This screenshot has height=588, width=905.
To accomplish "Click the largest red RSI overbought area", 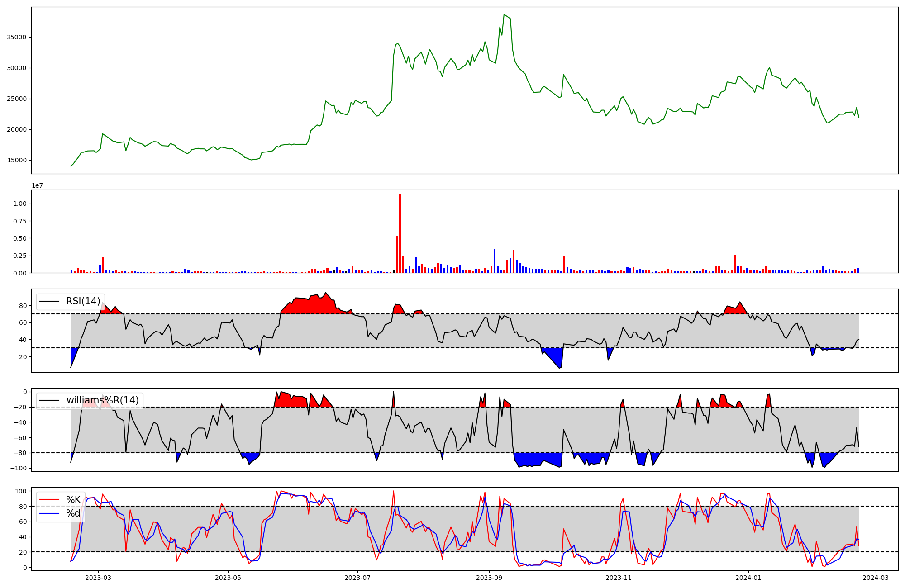I will 317,305.
